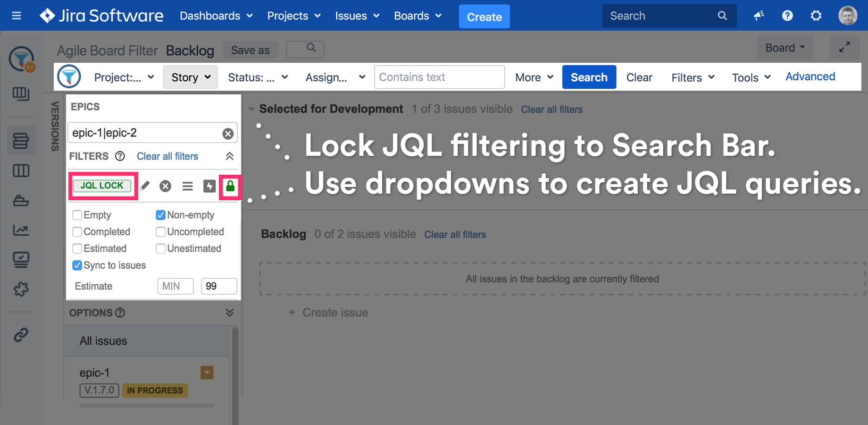Collapse the Selected for Development section
The image size is (868, 425).
coord(252,109)
